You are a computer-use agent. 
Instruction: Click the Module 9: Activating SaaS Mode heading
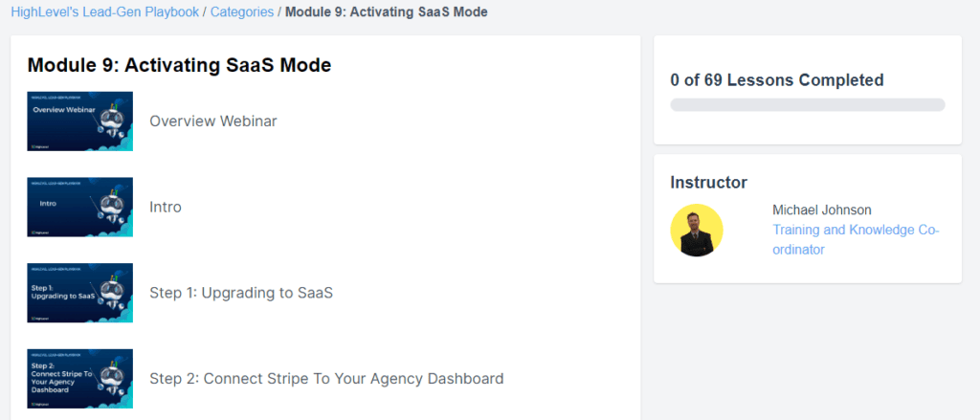point(179,65)
